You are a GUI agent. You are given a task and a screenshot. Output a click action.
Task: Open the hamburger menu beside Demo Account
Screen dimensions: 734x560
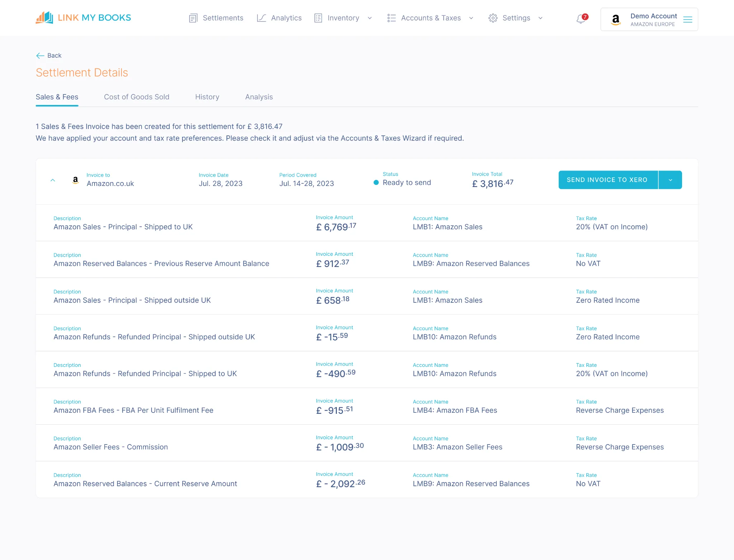click(x=687, y=19)
